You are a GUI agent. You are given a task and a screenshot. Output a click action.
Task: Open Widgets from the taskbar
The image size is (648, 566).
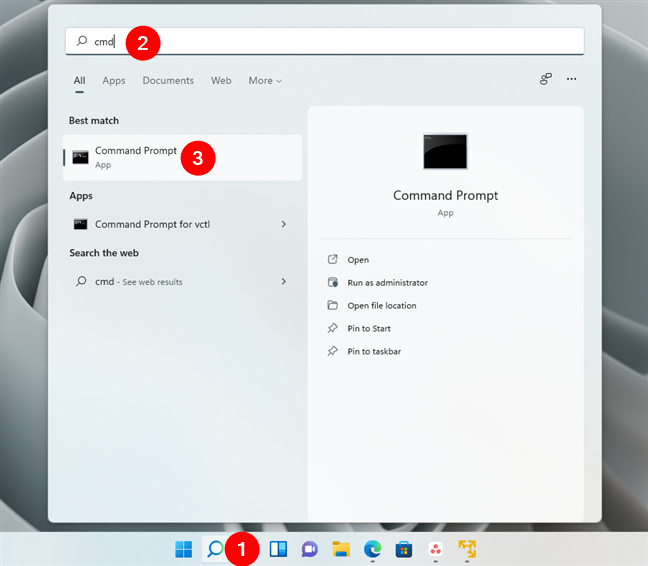(x=279, y=548)
